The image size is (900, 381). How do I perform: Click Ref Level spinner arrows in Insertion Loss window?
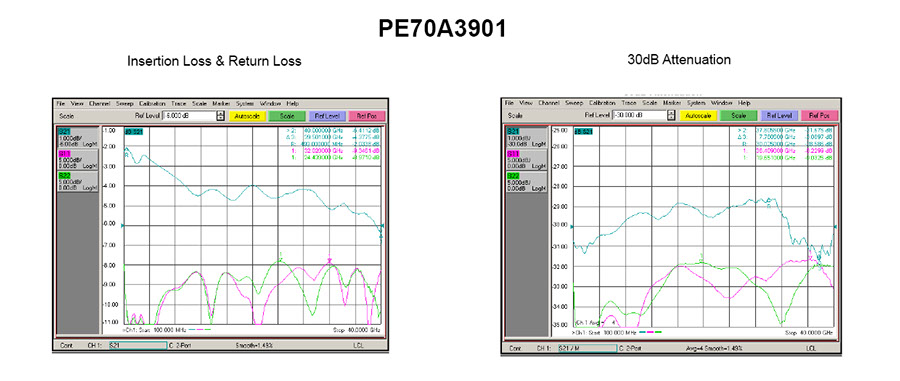point(220,116)
